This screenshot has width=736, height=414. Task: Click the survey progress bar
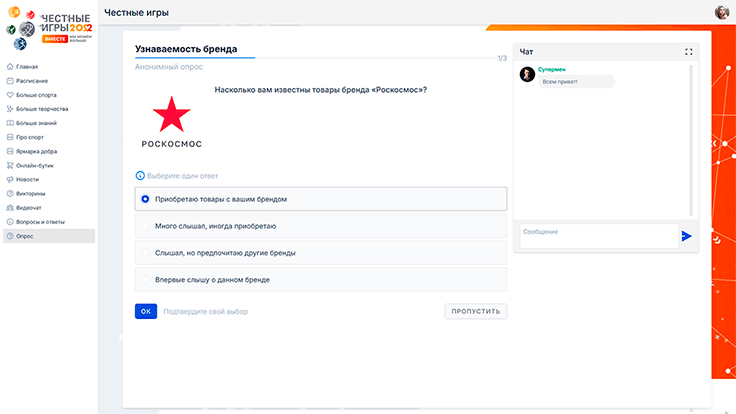(x=315, y=58)
